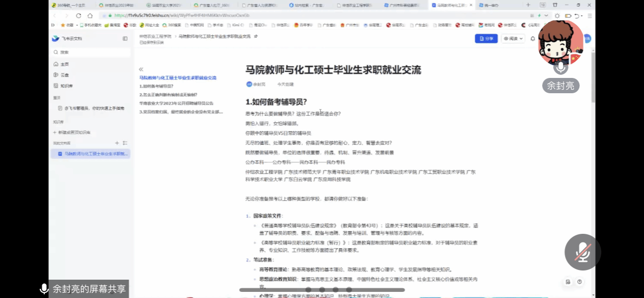Screen dimensions: 644x298
Task: Click the star icon beside the breadcrumb title
Action: pyautogui.click(x=256, y=37)
